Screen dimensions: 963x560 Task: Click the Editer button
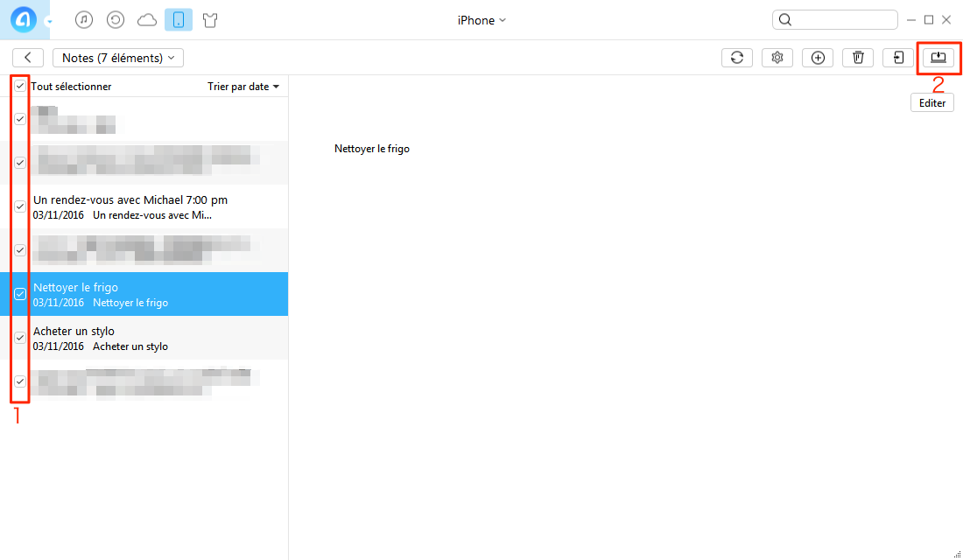pyautogui.click(x=932, y=103)
